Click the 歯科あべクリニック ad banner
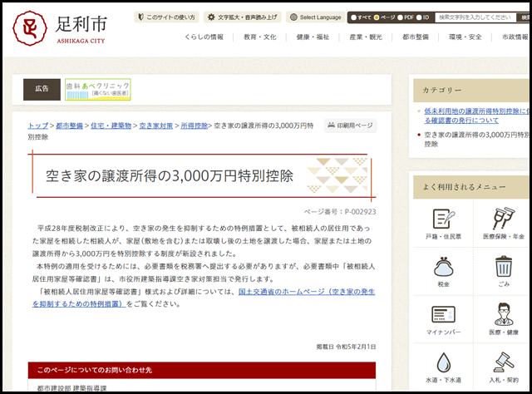The height and width of the screenshot is (394, 532). [98, 90]
